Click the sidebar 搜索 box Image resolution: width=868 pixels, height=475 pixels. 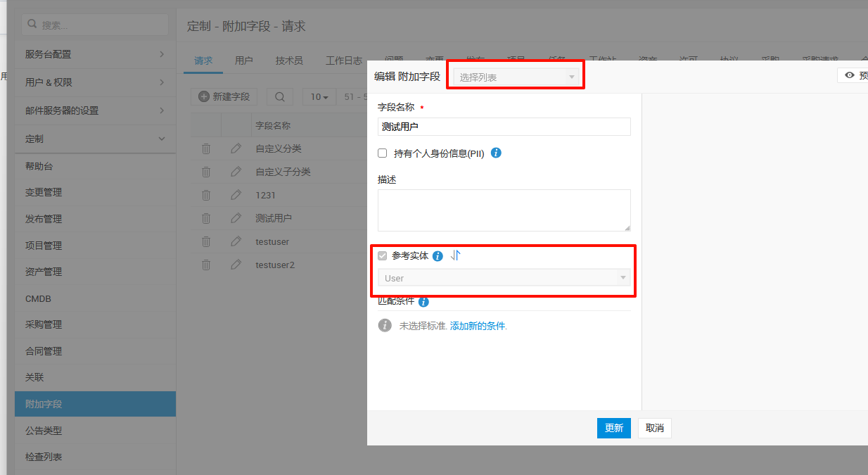pos(95,25)
